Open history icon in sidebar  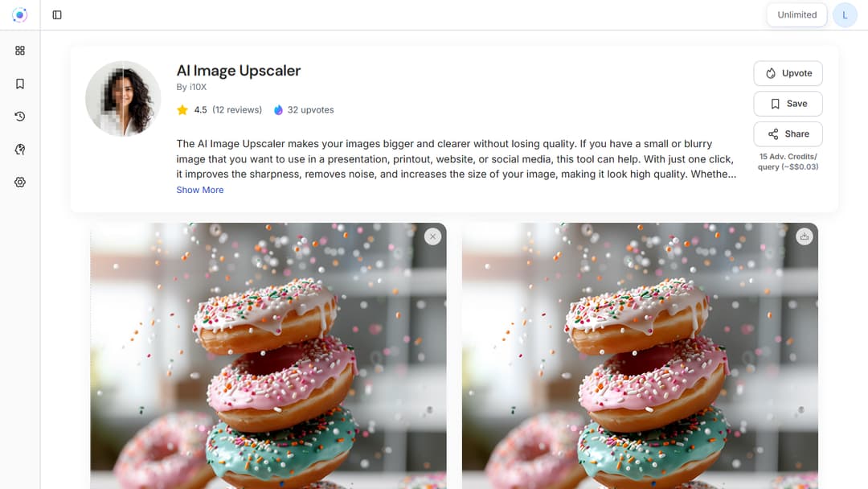20,117
